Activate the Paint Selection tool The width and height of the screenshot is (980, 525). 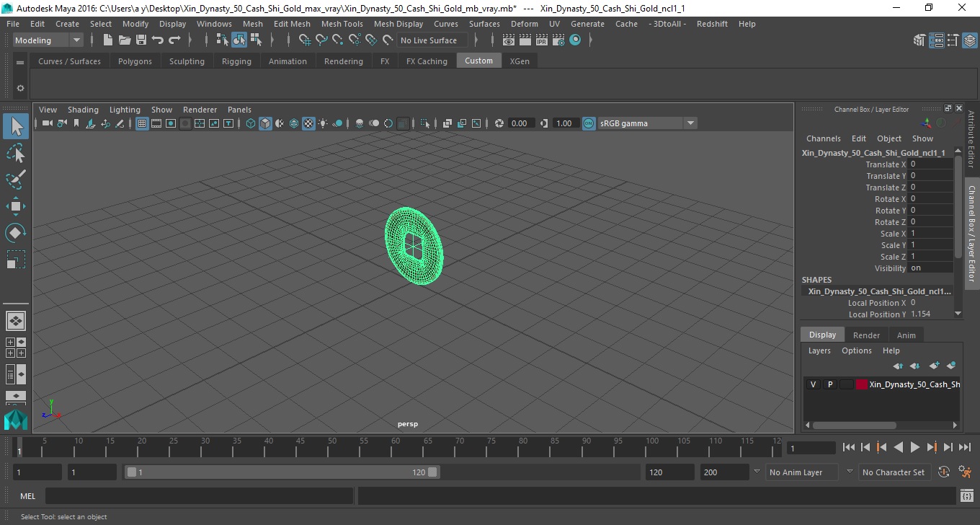point(16,180)
